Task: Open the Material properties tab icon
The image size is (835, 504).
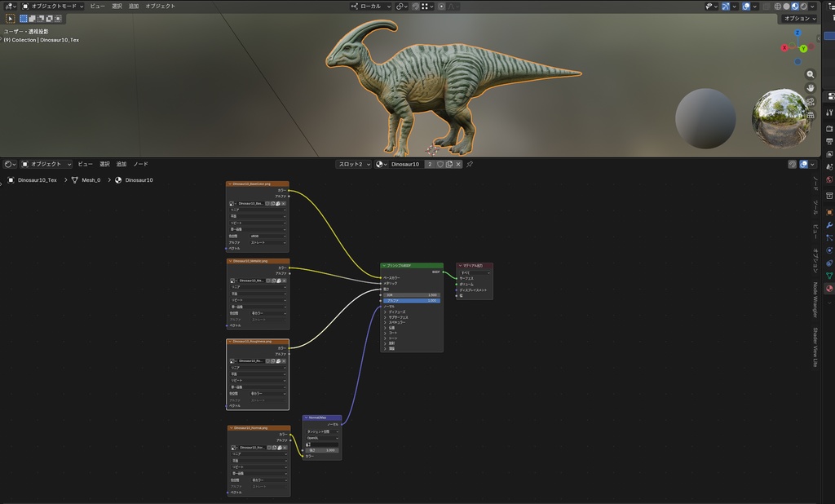Action: point(829,288)
